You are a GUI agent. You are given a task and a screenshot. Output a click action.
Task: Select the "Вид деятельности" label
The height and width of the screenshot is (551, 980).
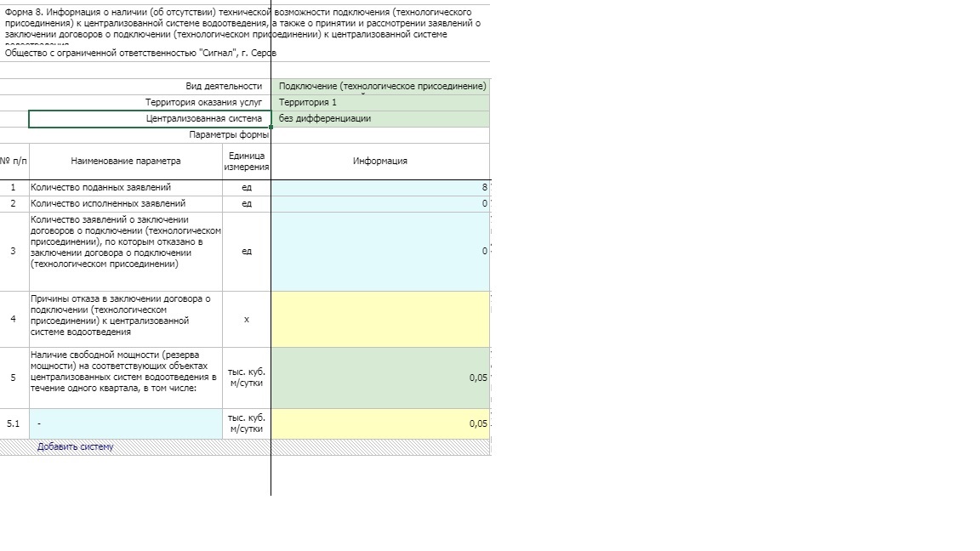tap(224, 86)
